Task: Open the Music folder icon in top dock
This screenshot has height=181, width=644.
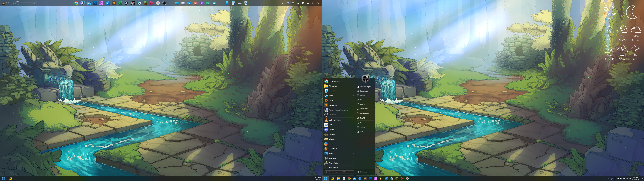Action: (195, 3)
